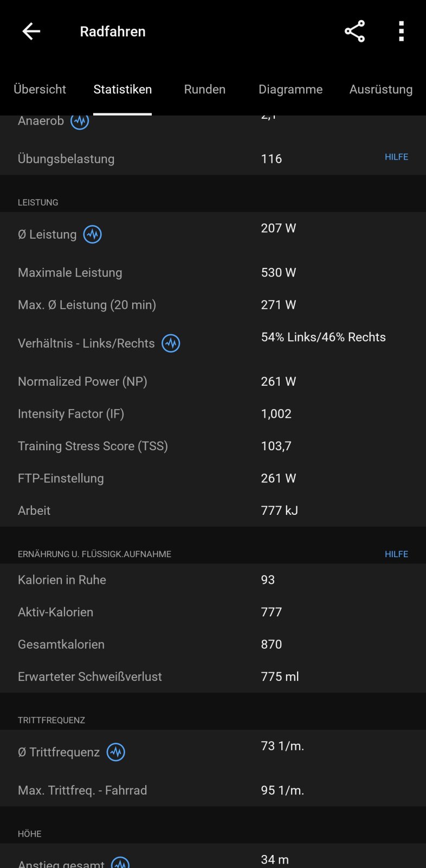Tap chart icon beside Anstieg gesamt

tap(120, 863)
